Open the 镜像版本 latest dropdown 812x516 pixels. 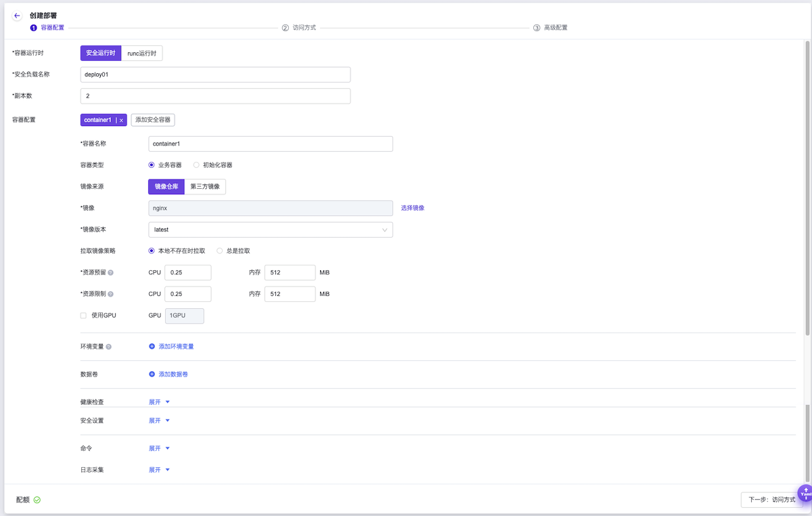tap(270, 230)
